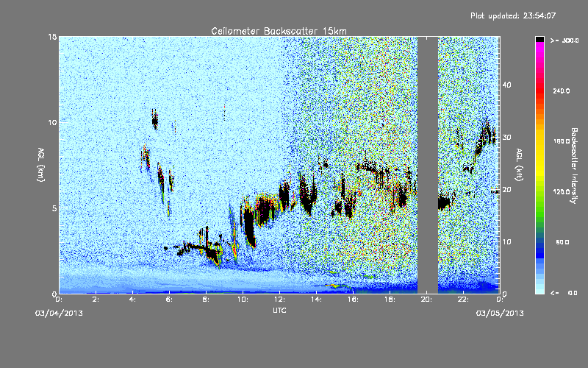Click the low cloud base near 8 UTC at 2 km
588x368 pixels.
213,254
